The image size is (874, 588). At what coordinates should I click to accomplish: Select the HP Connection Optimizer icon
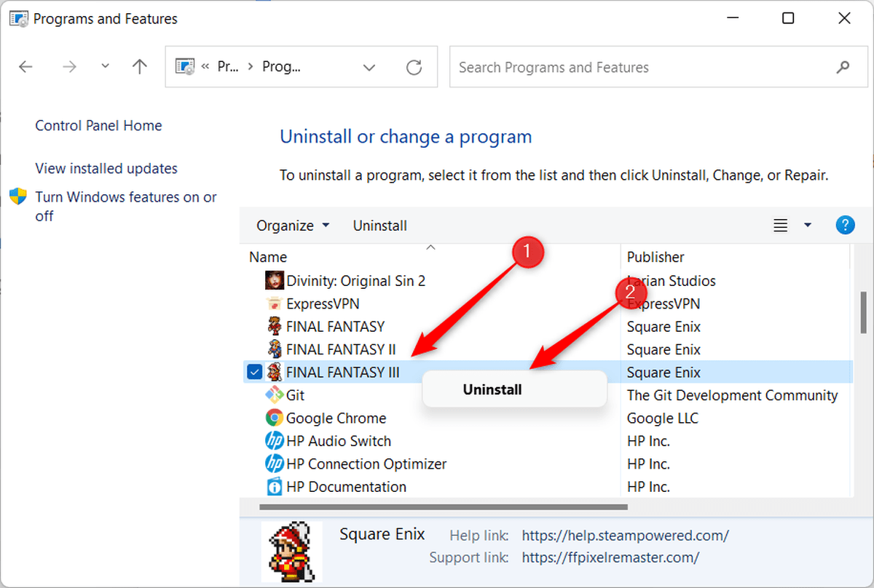[x=275, y=464]
